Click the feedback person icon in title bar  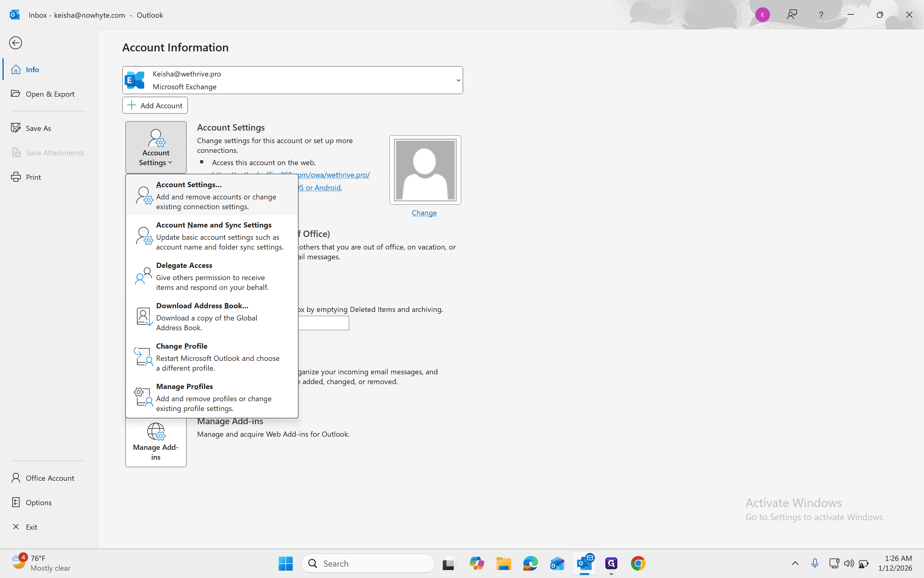792,15
